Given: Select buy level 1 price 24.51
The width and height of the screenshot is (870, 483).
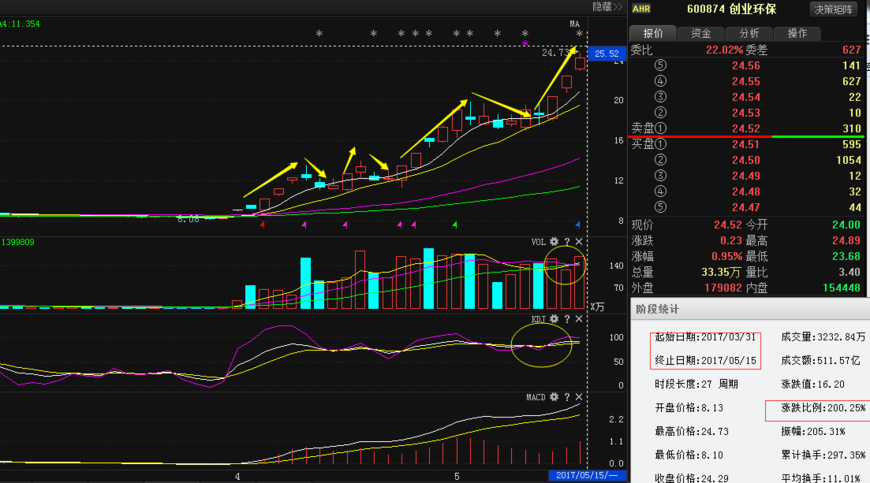Looking at the screenshot, I should [746, 144].
